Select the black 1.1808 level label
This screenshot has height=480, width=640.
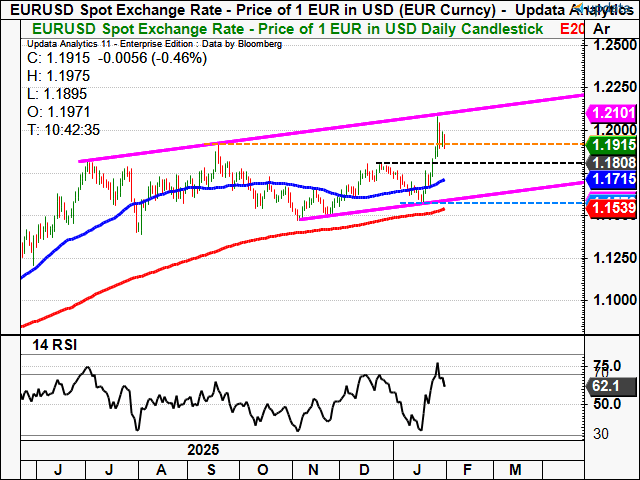click(608, 161)
